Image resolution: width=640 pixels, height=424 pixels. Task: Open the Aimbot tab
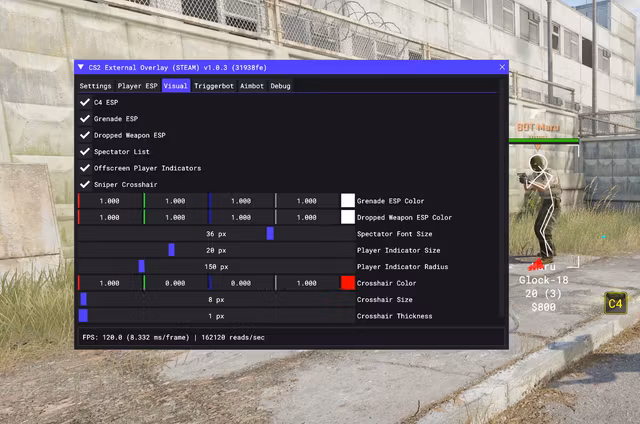252,86
